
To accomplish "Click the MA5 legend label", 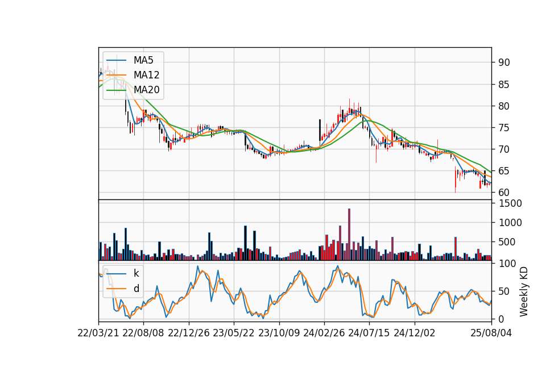I will (x=143, y=60).
